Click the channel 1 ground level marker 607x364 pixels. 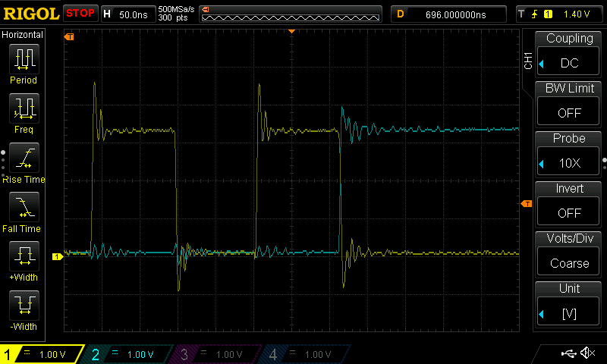[58, 256]
